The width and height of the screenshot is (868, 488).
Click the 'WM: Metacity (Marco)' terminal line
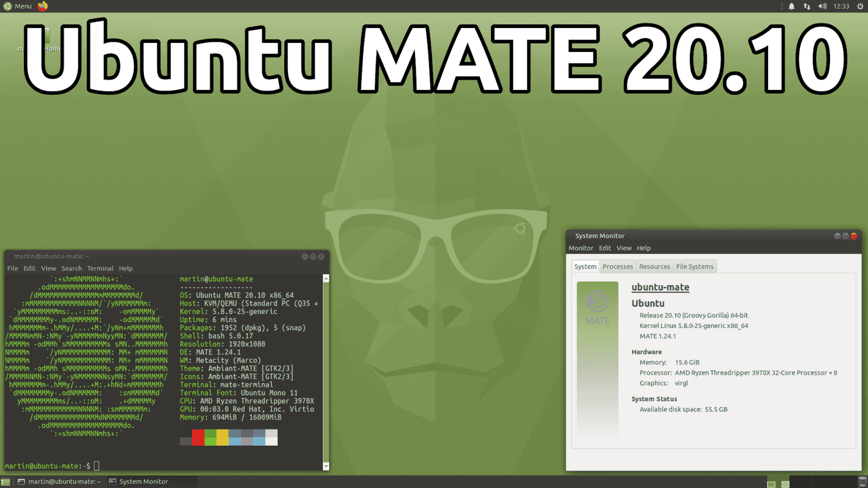coord(220,361)
